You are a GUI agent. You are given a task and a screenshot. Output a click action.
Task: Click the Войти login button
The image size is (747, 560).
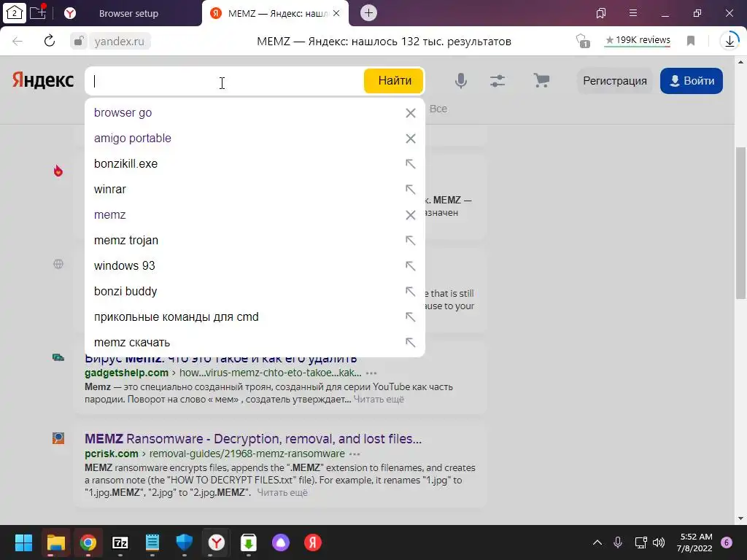(x=692, y=81)
